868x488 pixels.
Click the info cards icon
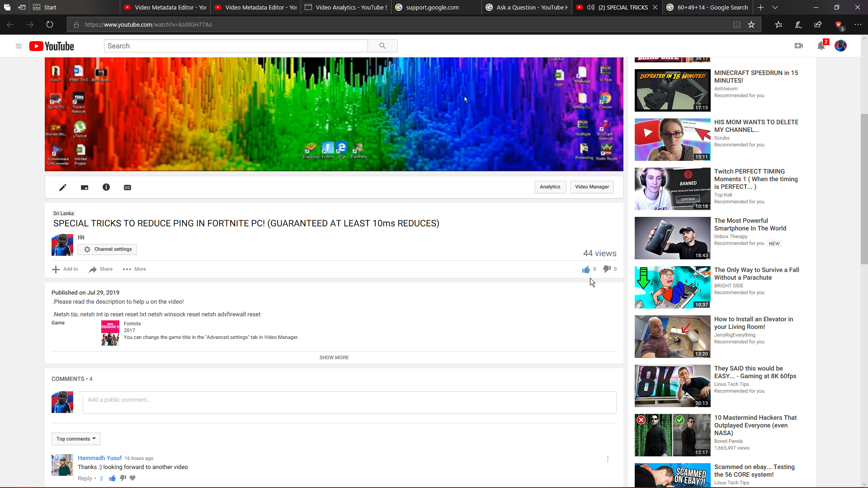click(x=106, y=187)
